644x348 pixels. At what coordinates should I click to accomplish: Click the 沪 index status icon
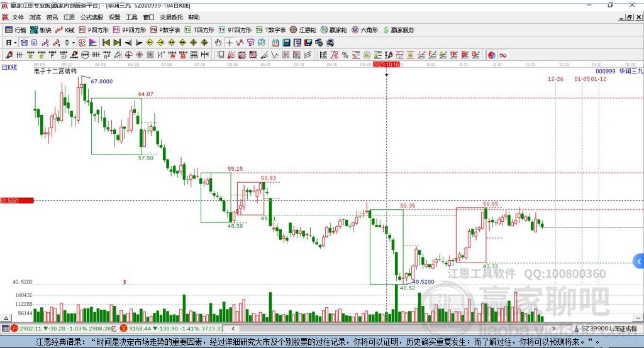(14, 329)
